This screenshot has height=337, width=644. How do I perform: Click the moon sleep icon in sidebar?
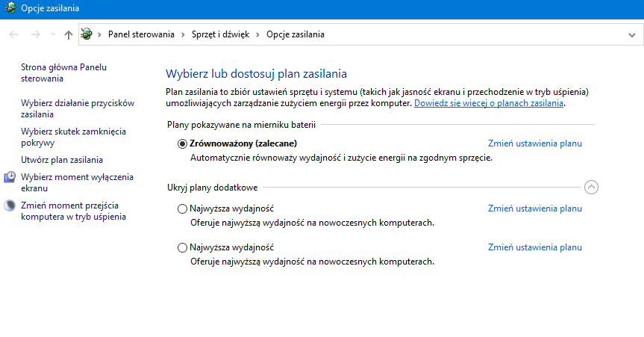pos(10,205)
